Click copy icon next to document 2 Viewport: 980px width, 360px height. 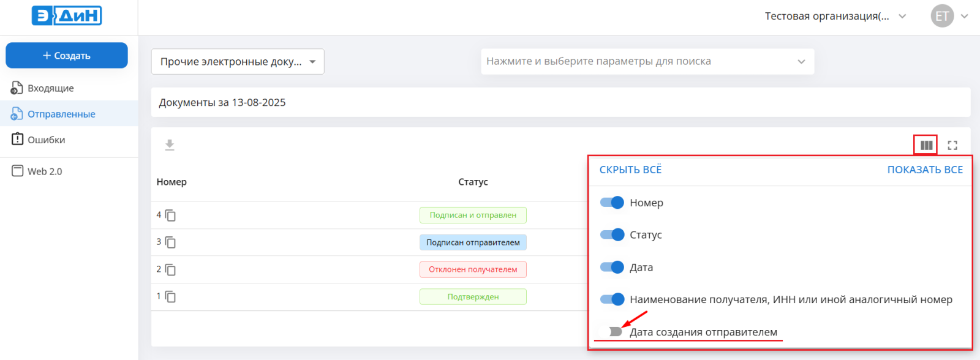pyautogui.click(x=171, y=270)
